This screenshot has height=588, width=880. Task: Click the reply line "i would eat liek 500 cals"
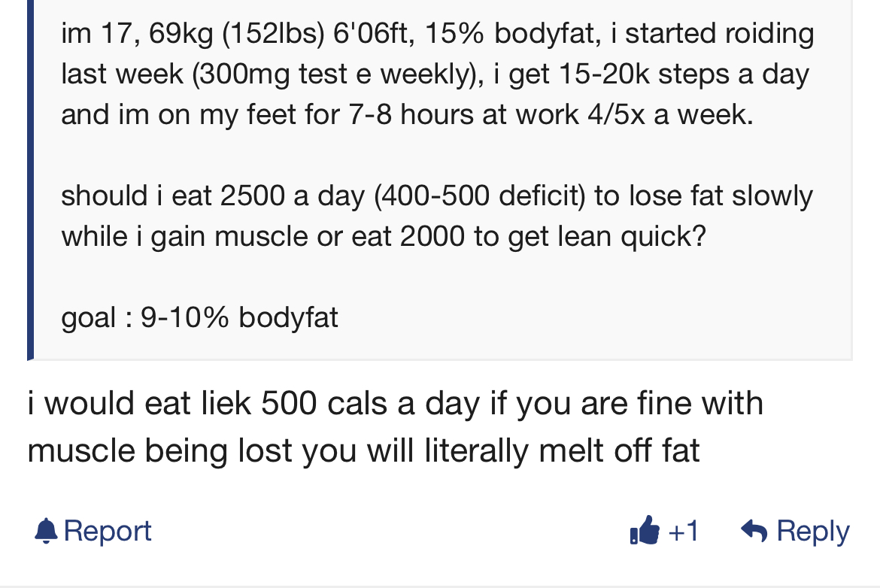point(395,404)
